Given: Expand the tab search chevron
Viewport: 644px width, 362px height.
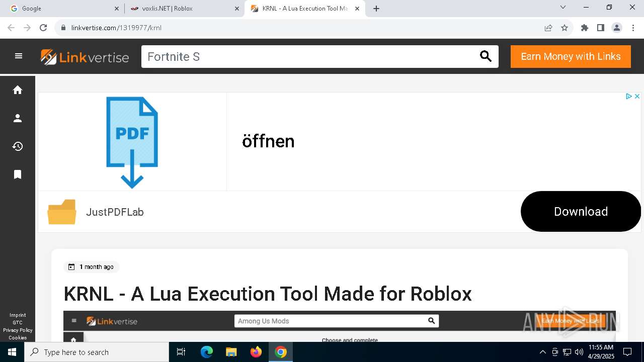Looking at the screenshot, I should point(563,7).
